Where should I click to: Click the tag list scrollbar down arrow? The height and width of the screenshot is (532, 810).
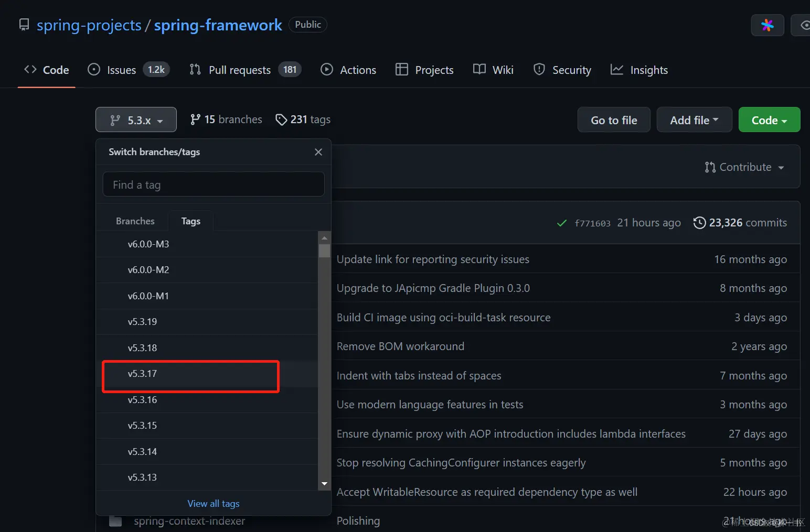(325, 484)
